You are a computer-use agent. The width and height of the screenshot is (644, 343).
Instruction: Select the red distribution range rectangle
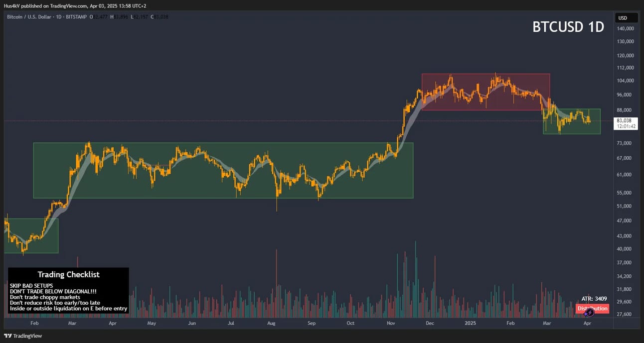point(485,92)
